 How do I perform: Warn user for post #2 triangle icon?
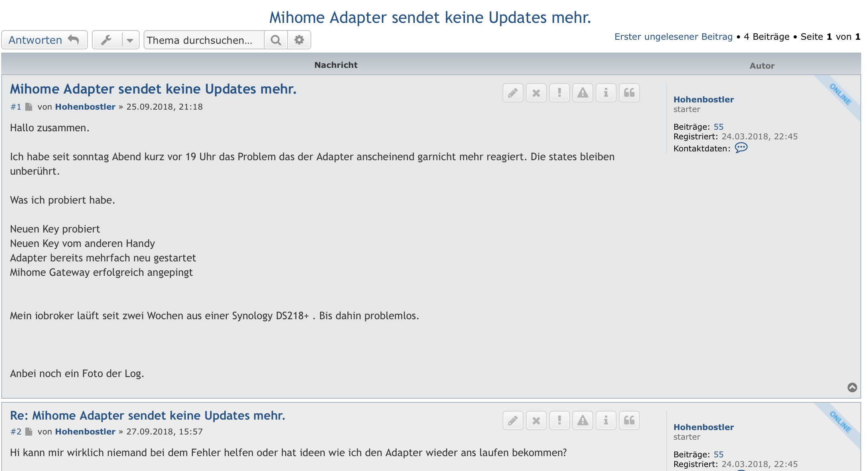pyautogui.click(x=583, y=421)
